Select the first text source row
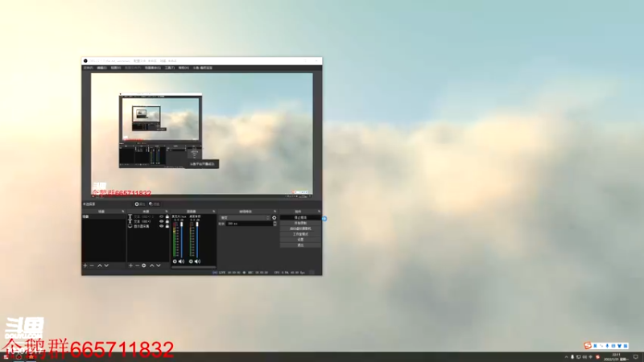The height and width of the screenshot is (362, 644). pyautogui.click(x=148, y=216)
